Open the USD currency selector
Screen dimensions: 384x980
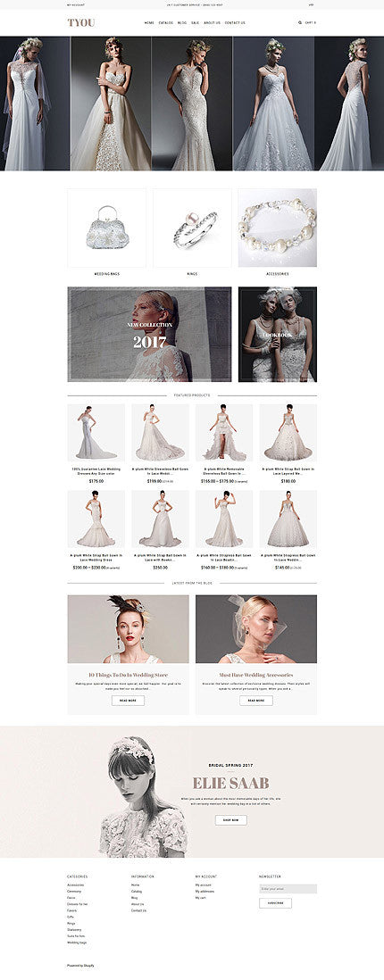[311, 4]
